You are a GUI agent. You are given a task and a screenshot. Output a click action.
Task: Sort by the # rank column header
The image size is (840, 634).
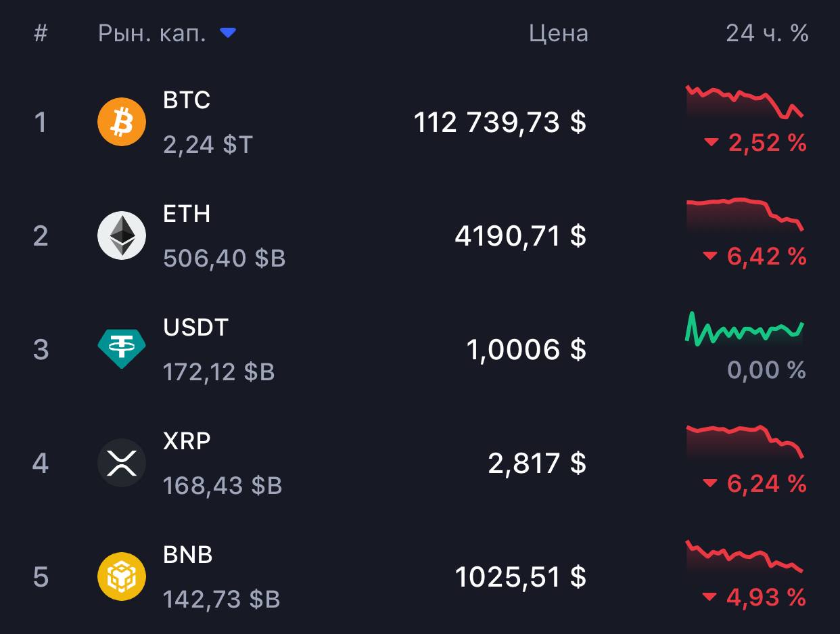(x=41, y=33)
